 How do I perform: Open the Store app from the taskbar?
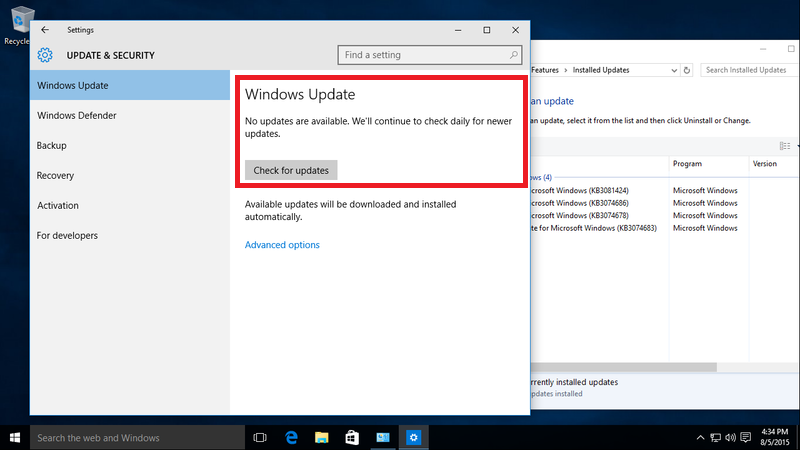(352, 438)
